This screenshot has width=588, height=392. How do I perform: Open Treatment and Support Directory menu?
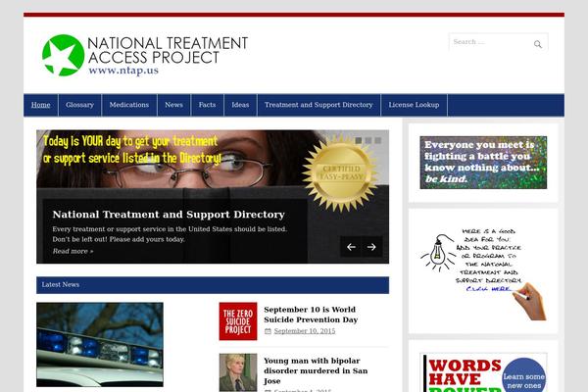click(x=318, y=105)
